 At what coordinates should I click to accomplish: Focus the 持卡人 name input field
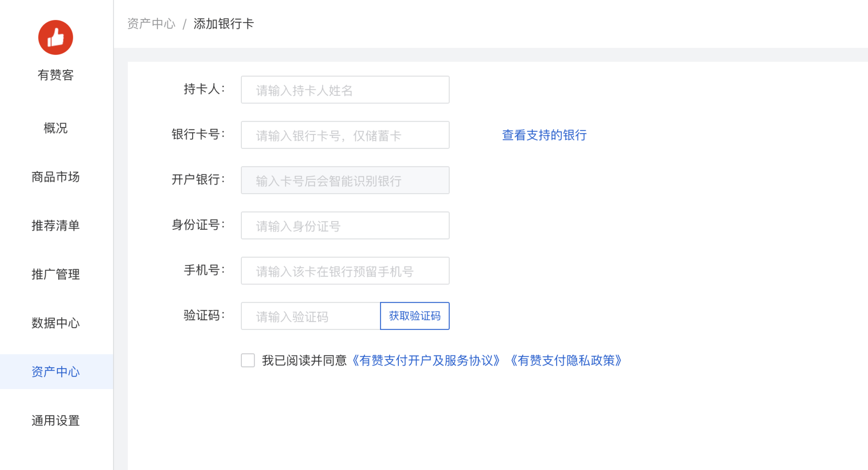coord(345,90)
